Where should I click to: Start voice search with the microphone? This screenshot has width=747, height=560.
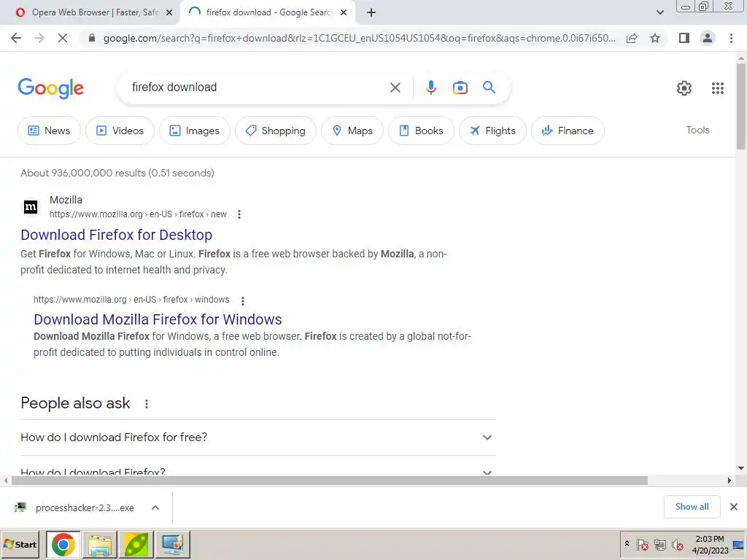[430, 87]
